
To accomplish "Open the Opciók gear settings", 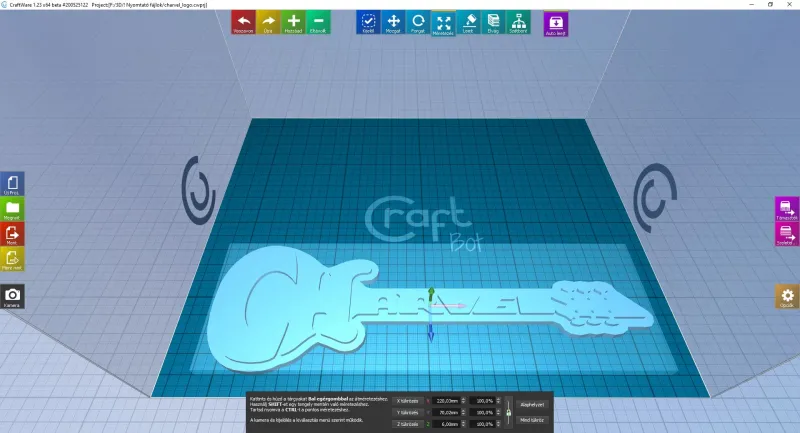I will (787, 297).
